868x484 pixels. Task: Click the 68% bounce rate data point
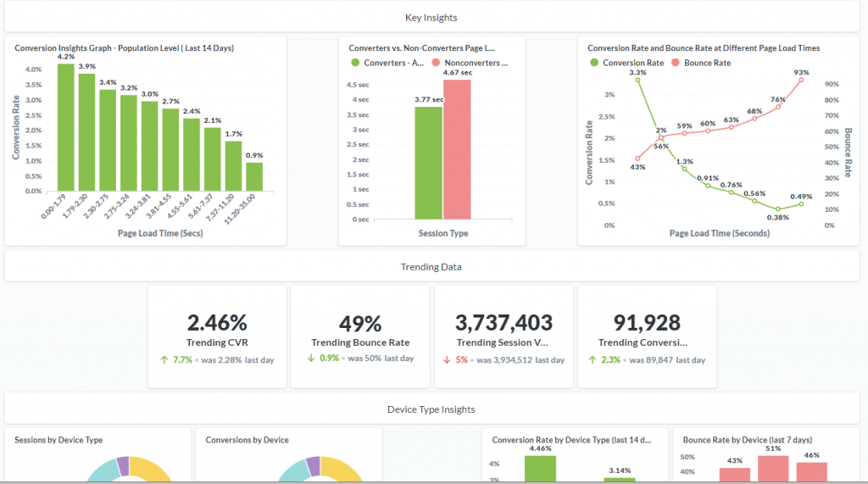[x=754, y=119]
